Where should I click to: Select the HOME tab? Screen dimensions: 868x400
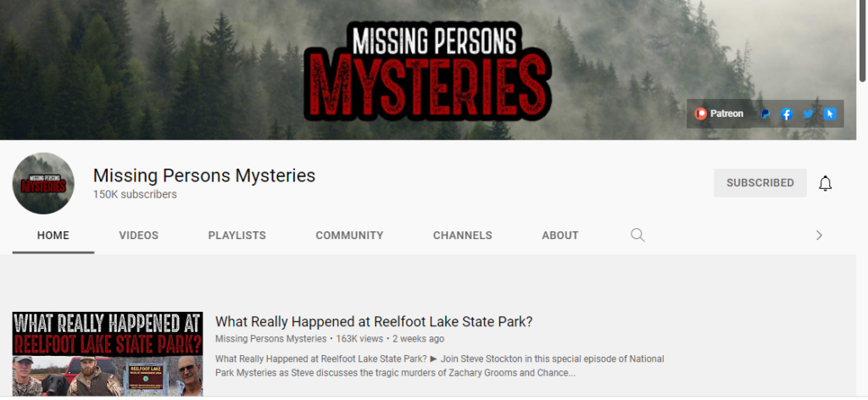[53, 235]
